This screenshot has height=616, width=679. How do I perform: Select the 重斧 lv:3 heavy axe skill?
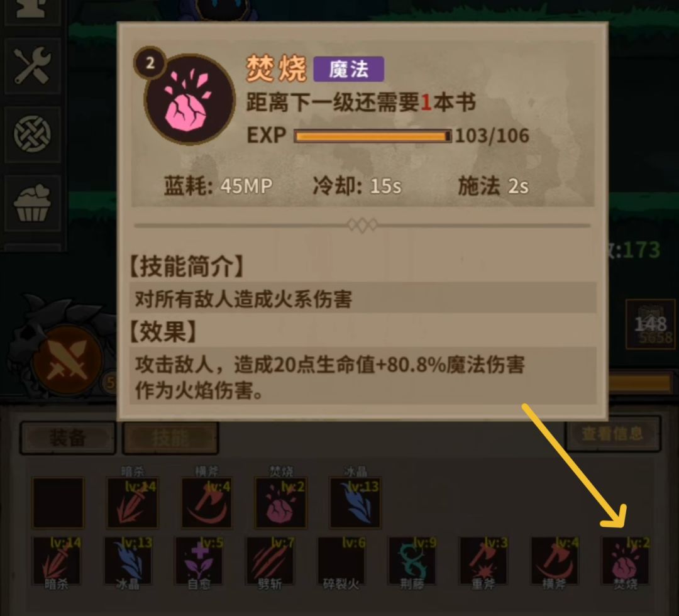click(483, 562)
